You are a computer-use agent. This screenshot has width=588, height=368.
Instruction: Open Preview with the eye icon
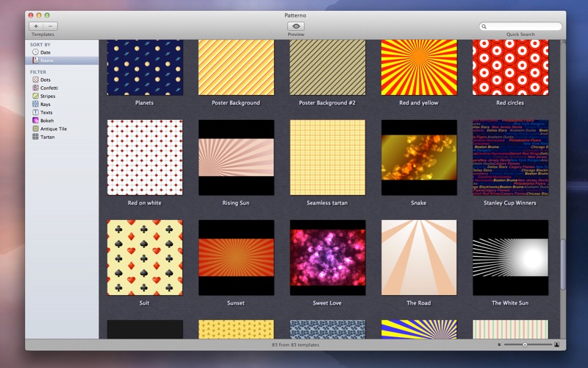pos(295,26)
